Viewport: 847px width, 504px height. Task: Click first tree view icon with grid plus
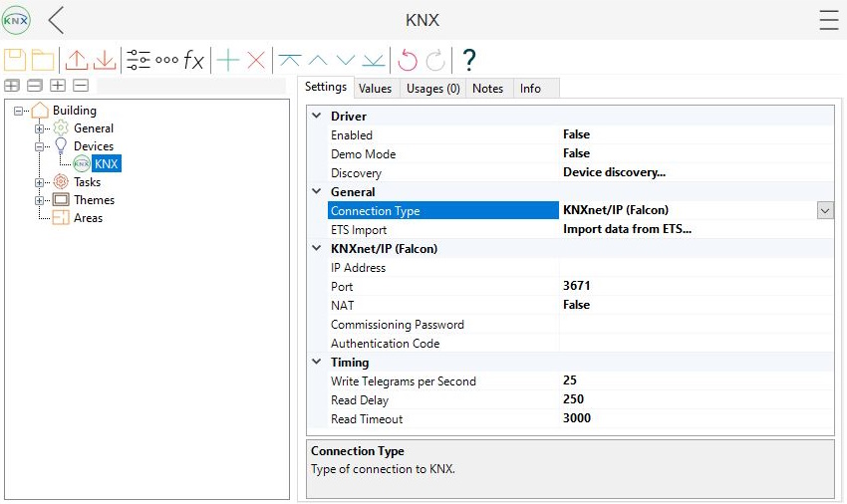point(12,86)
